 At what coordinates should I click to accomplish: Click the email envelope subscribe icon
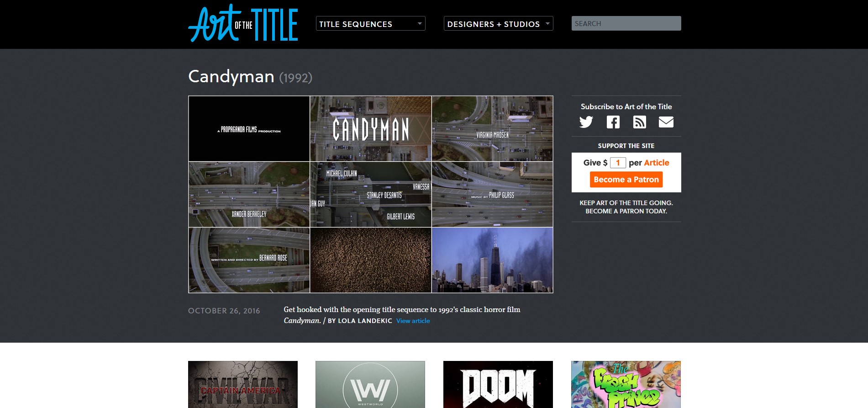(666, 122)
